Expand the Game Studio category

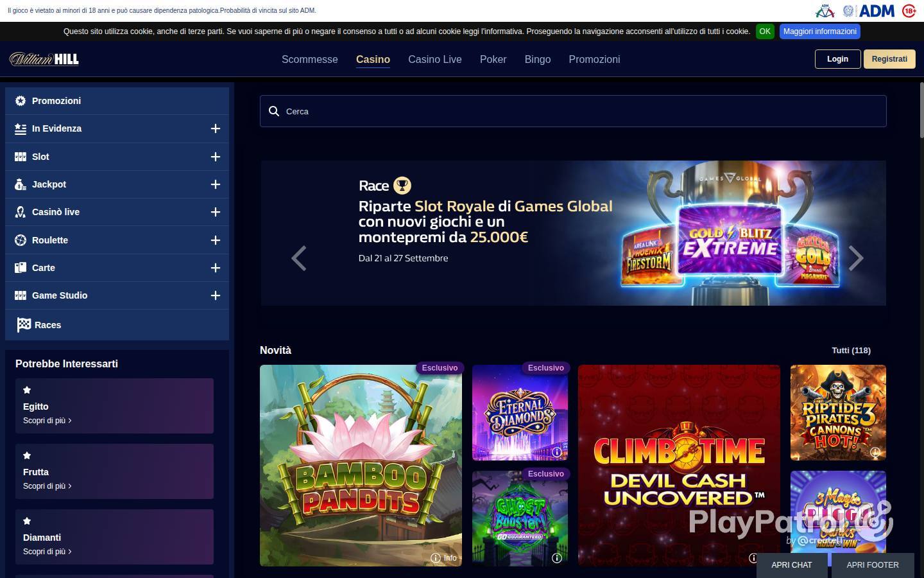click(216, 295)
